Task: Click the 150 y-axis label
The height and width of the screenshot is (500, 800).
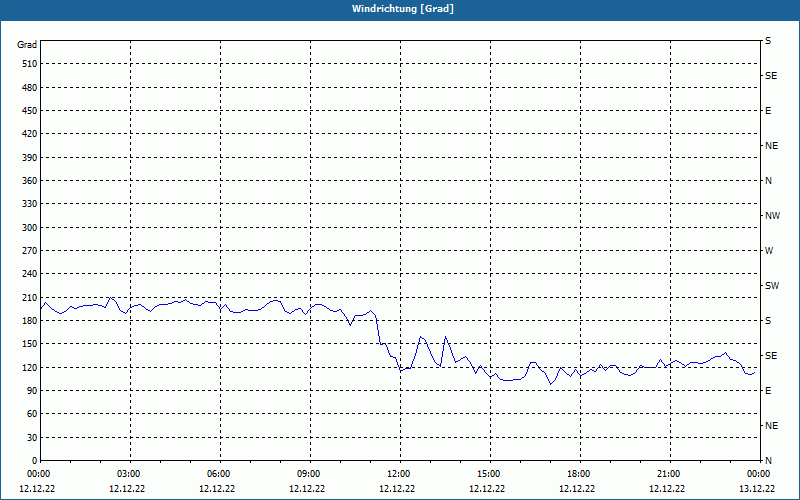Action: point(29,344)
